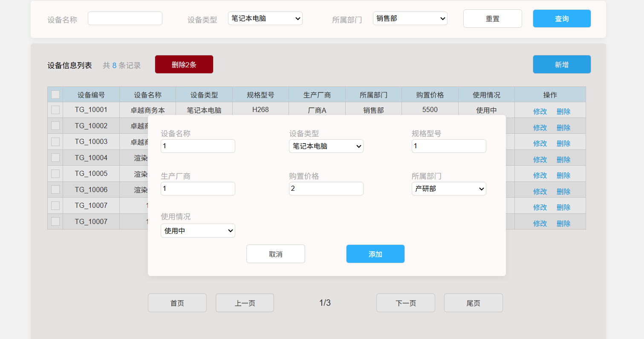Screen dimensions: 644x339
Task: Click the 设备编号 column header
Action: coord(91,95)
